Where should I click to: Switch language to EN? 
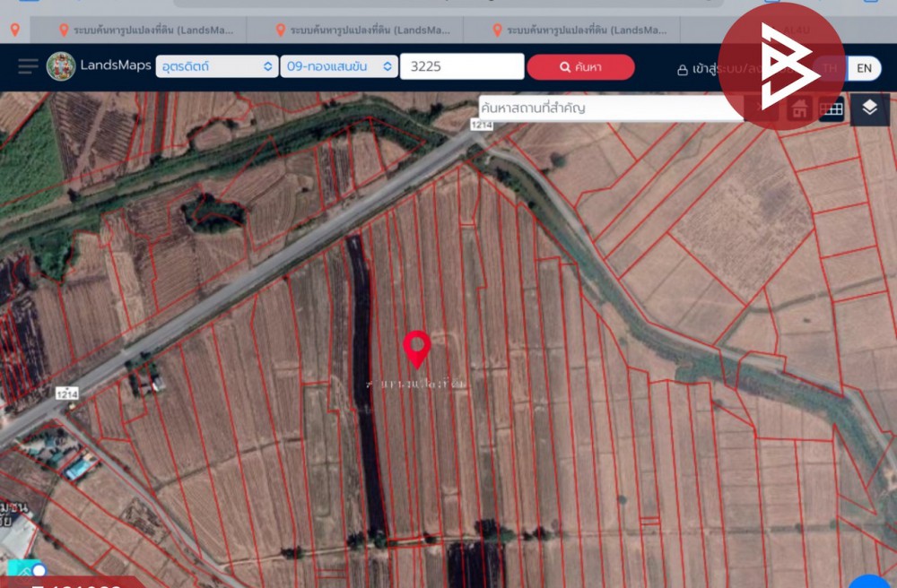click(863, 68)
